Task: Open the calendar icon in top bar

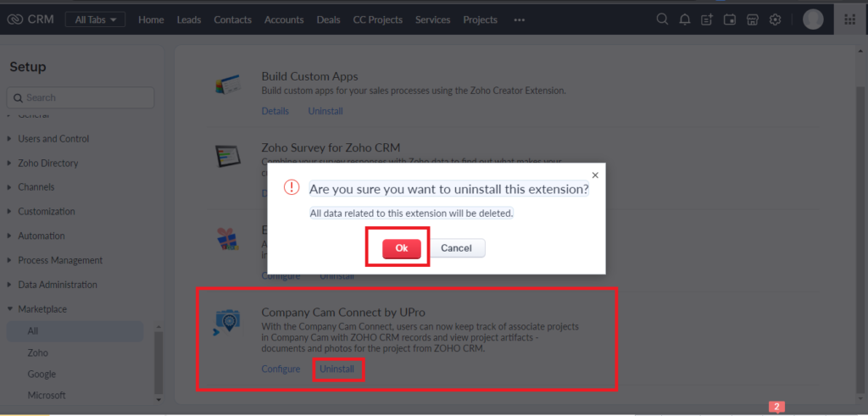Action: [x=730, y=20]
